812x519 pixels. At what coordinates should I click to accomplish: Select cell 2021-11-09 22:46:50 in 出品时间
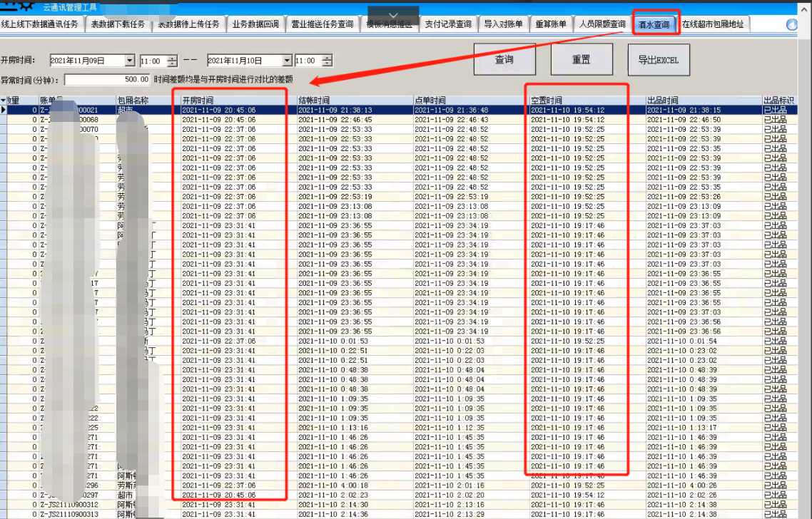click(x=704, y=120)
